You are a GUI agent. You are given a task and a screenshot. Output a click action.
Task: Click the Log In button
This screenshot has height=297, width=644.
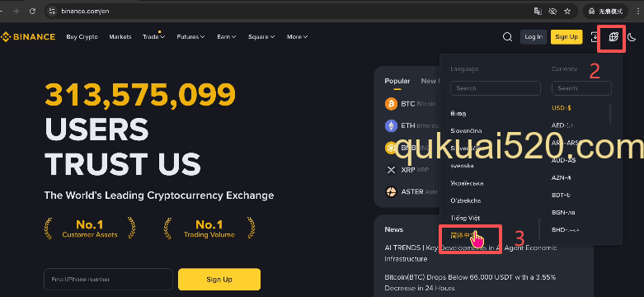coord(534,37)
